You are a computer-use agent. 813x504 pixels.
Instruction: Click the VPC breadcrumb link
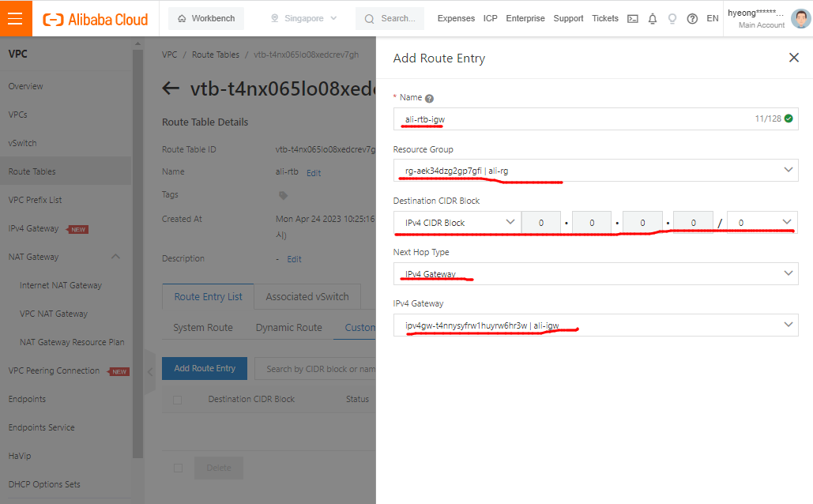(170, 55)
